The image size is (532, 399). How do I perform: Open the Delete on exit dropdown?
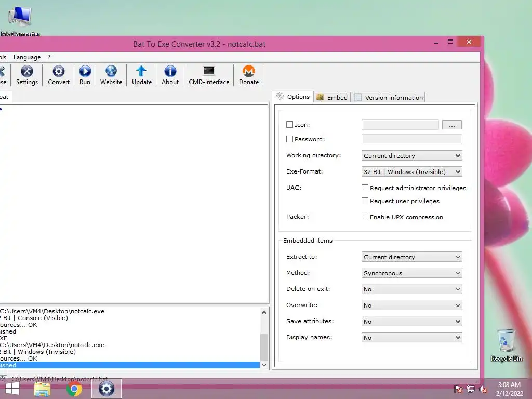pyautogui.click(x=411, y=289)
